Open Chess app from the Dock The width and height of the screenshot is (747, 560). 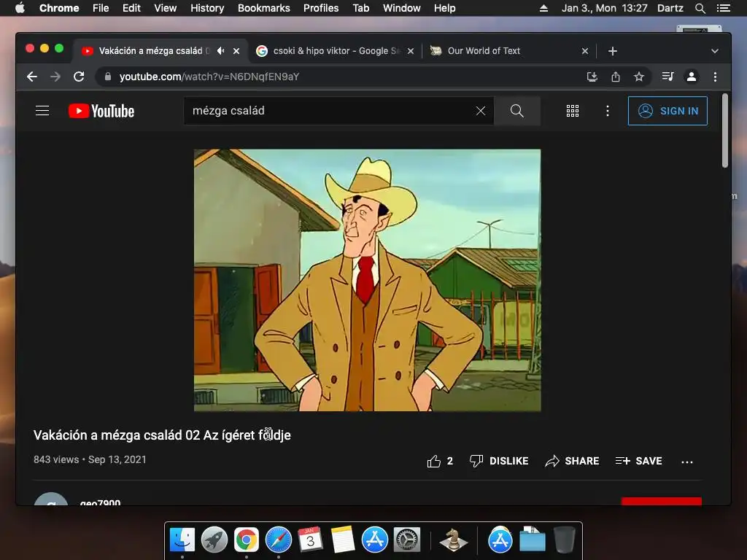[x=453, y=540]
